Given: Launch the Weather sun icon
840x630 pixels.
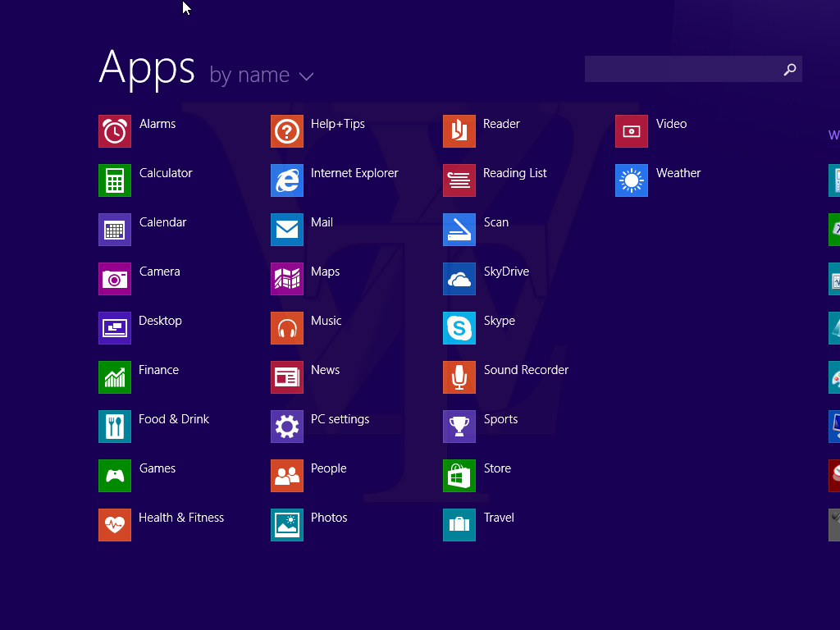Looking at the screenshot, I should tap(632, 180).
